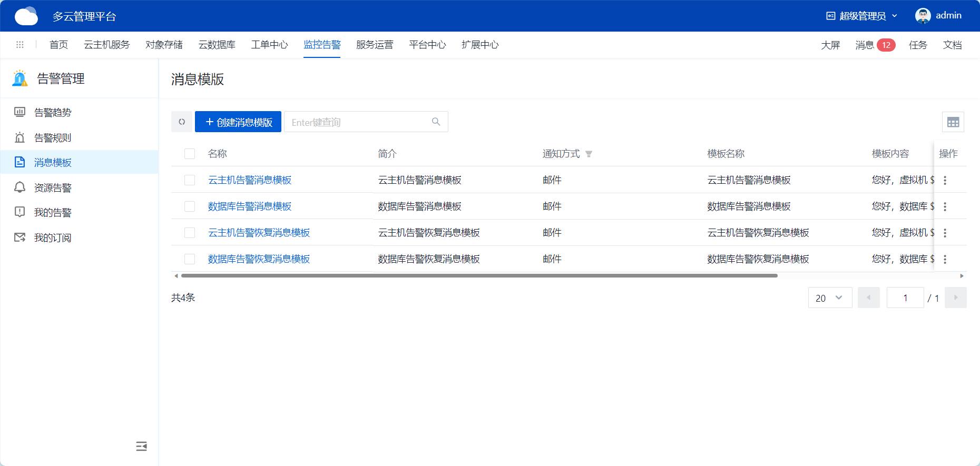
Task: Focus the Enter键查询 search field
Action: [x=358, y=122]
